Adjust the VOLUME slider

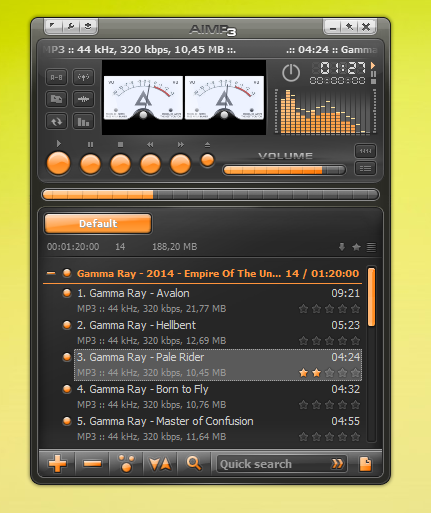click(284, 170)
